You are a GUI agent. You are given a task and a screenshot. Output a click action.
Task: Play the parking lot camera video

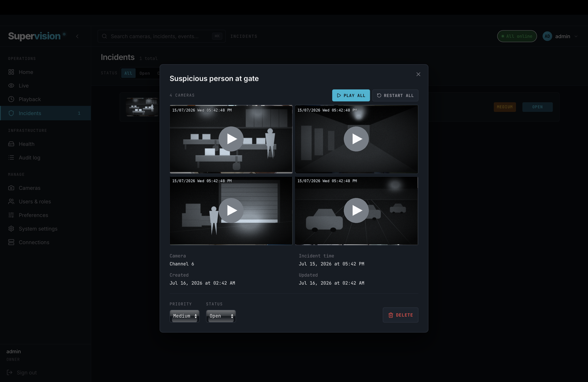point(356,210)
